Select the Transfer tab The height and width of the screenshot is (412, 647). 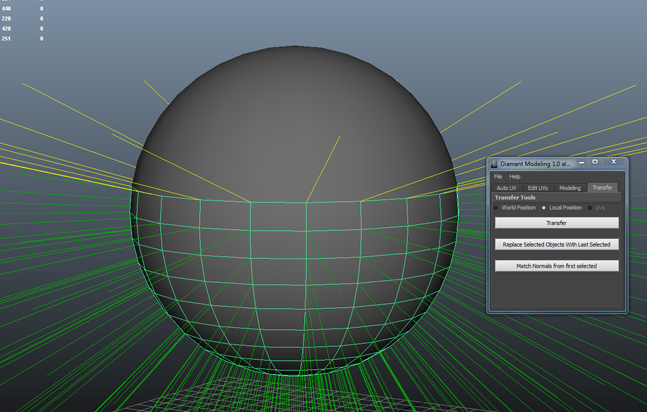(x=602, y=188)
